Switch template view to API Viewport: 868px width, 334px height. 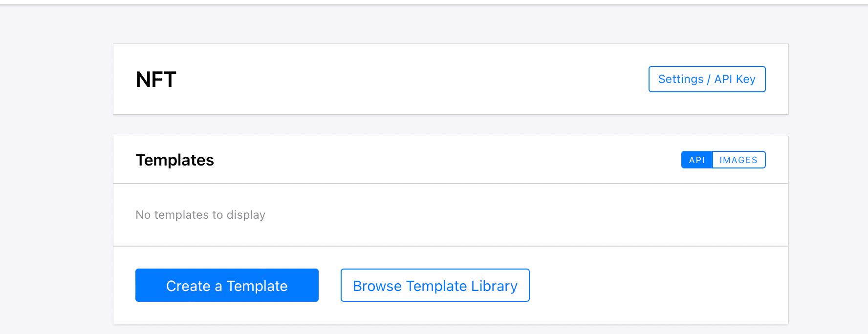click(x=697, y=160)
